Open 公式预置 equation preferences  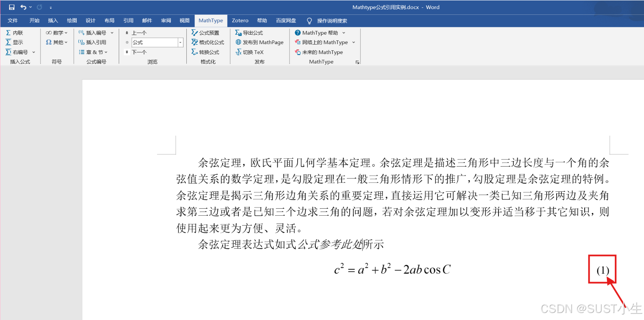pos(208,32)
